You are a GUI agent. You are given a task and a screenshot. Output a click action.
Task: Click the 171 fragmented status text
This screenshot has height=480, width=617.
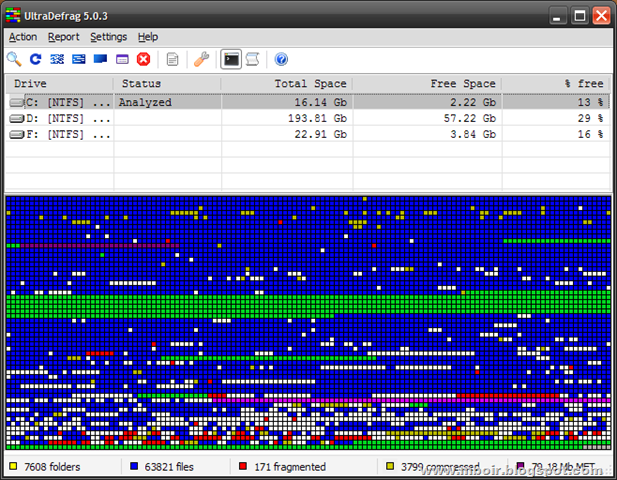click(290, 467)
